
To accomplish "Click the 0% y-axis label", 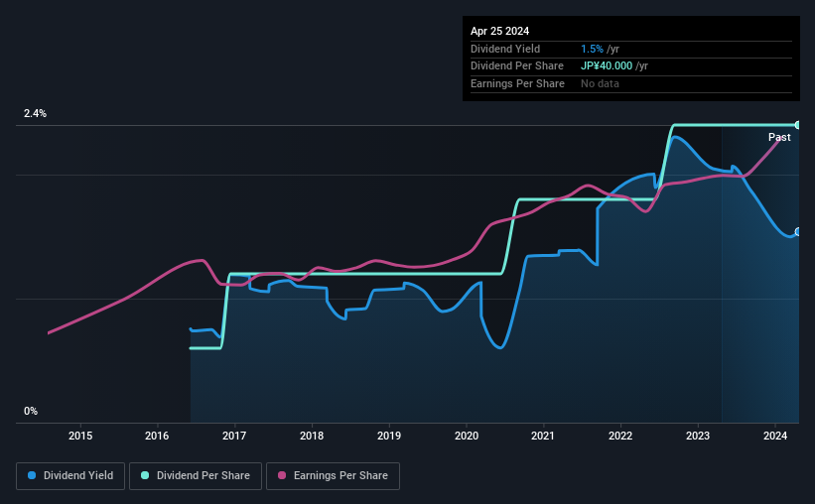I will 31,411.
